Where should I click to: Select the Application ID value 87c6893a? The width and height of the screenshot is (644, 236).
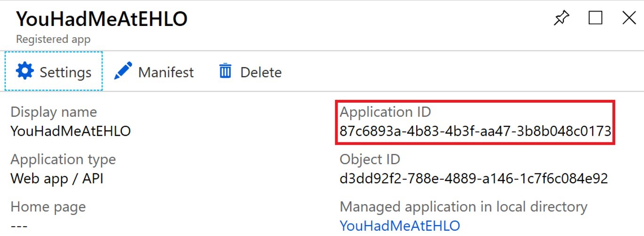(475, 131)
